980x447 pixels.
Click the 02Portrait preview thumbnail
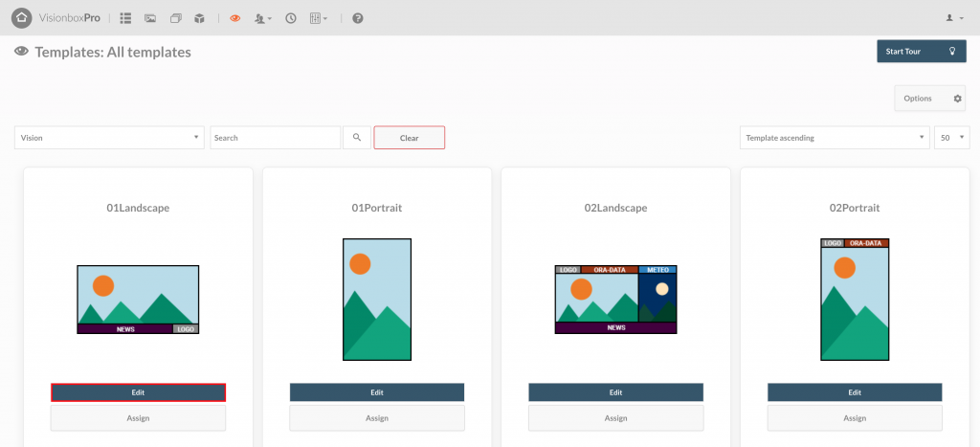click(855, 300)
